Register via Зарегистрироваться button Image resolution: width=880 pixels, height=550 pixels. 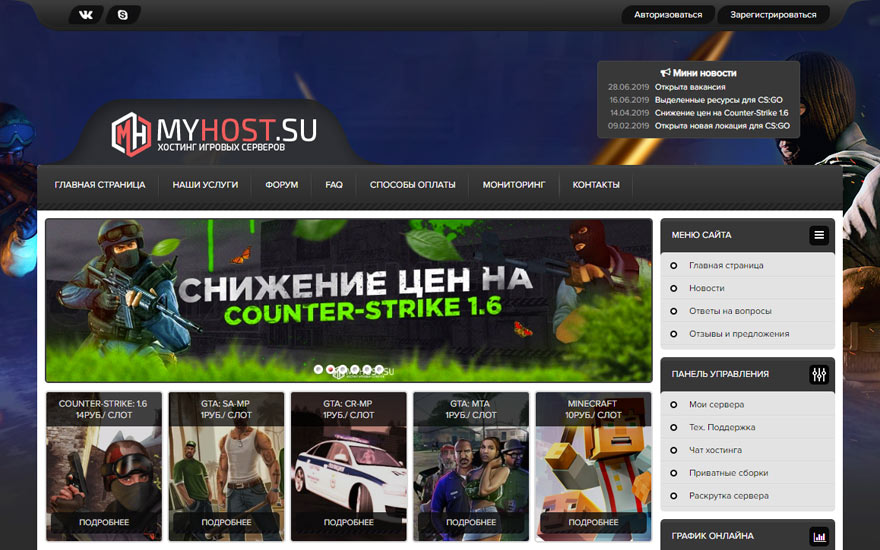[x=773, y=15]
